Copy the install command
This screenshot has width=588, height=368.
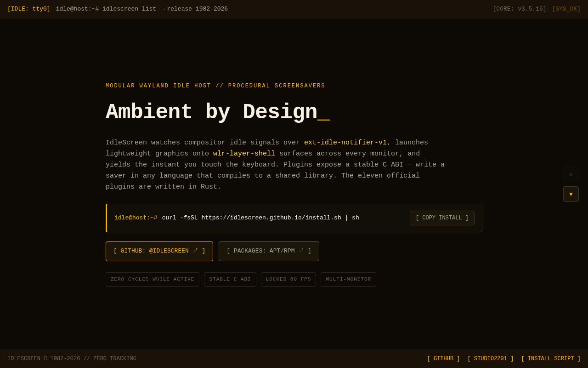click(x=442, y=218)
